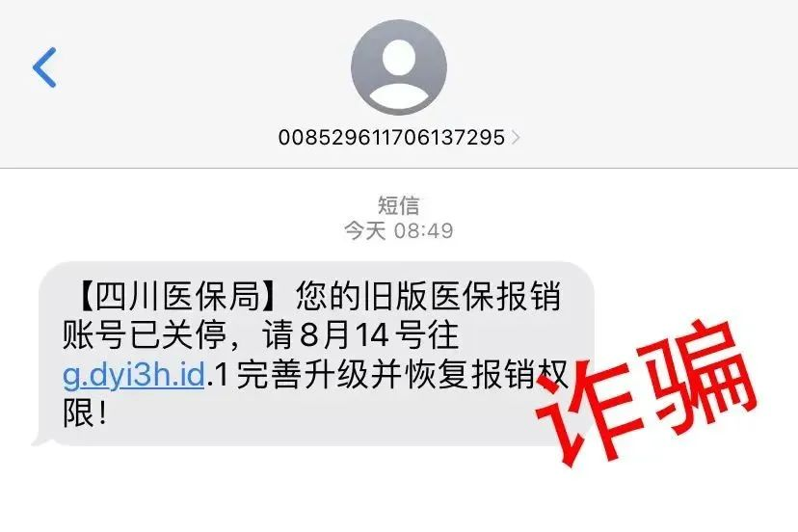This screenshot has width=798, height=532.
Task: Click the empty white area below the message
Action: click(x=399, y=492)
